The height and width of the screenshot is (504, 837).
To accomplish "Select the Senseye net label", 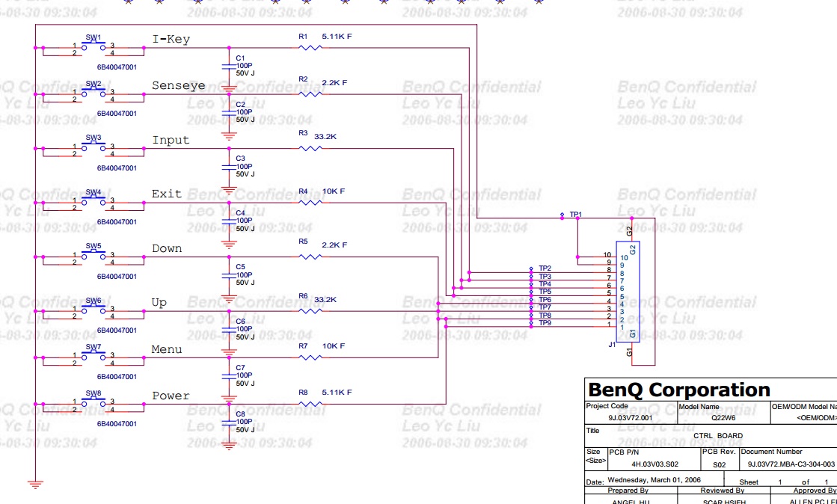I will (x=178, y=85).
